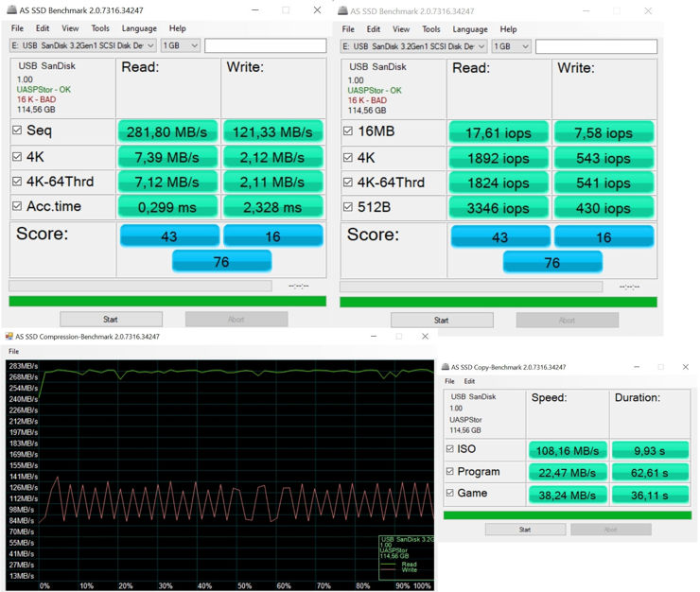Open Edit menu in Copy-Benchmark window
This screenshot has height=592, width=700.
[x=469, y=381]
